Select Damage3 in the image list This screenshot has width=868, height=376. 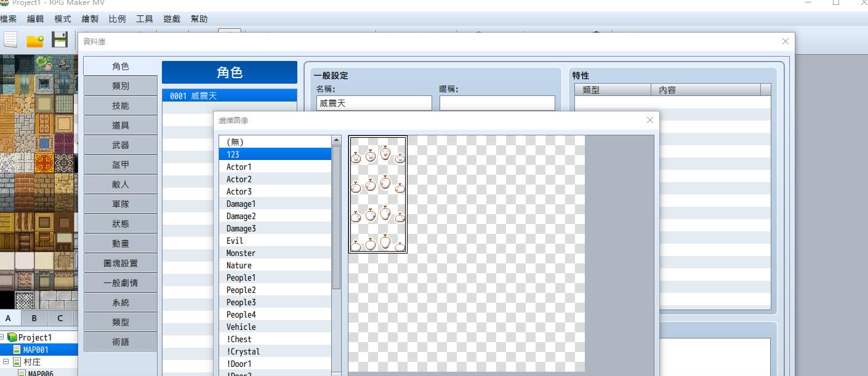pos(275,228)
